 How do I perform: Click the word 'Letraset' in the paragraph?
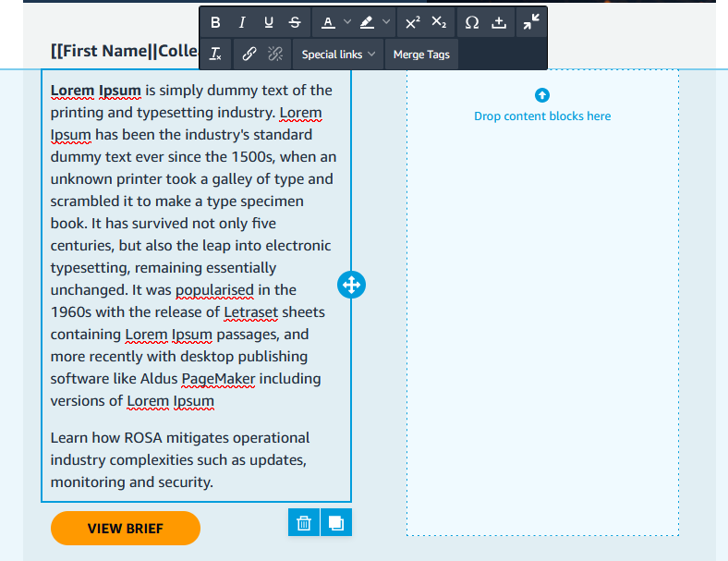[x=250, y=312]
